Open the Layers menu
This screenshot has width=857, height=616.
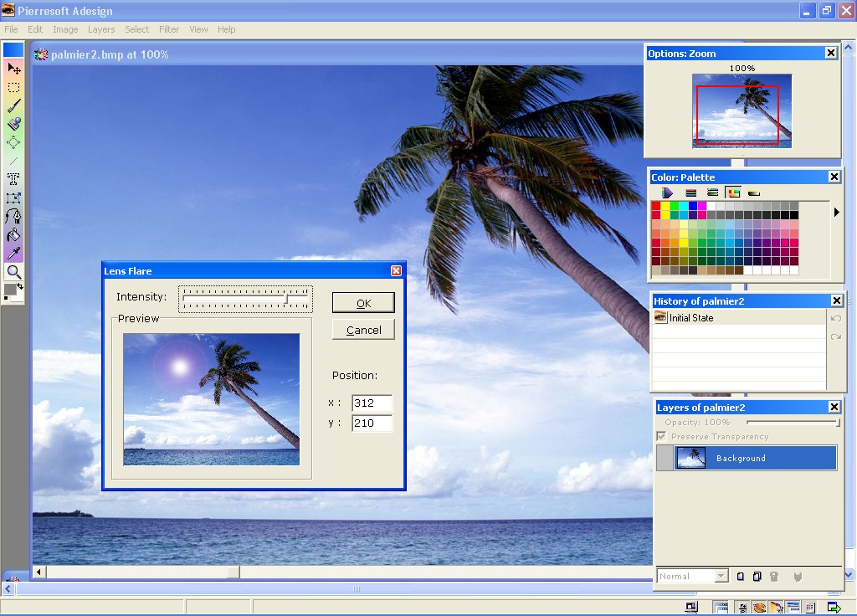tap(101, 29)
